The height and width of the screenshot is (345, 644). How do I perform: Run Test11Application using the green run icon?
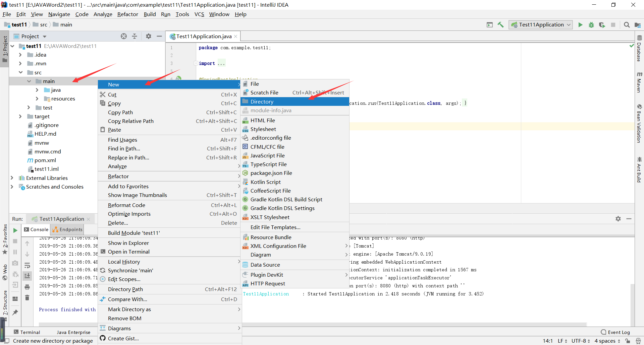point(581,25)
